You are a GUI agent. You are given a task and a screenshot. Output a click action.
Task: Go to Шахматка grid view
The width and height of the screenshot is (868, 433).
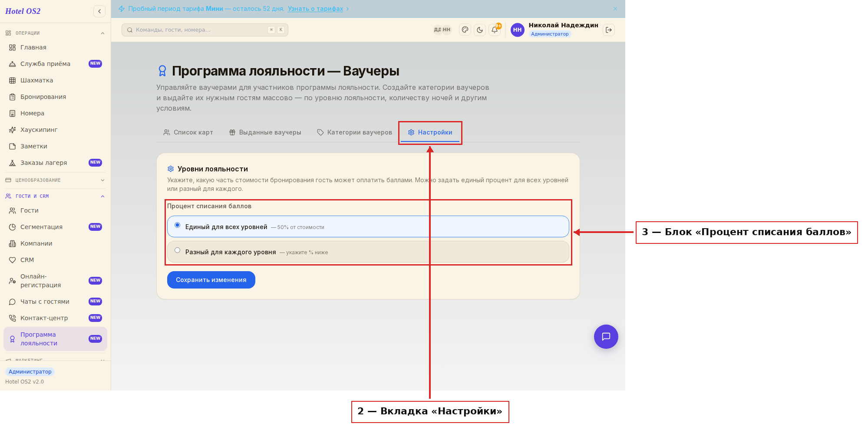(55, 80)
